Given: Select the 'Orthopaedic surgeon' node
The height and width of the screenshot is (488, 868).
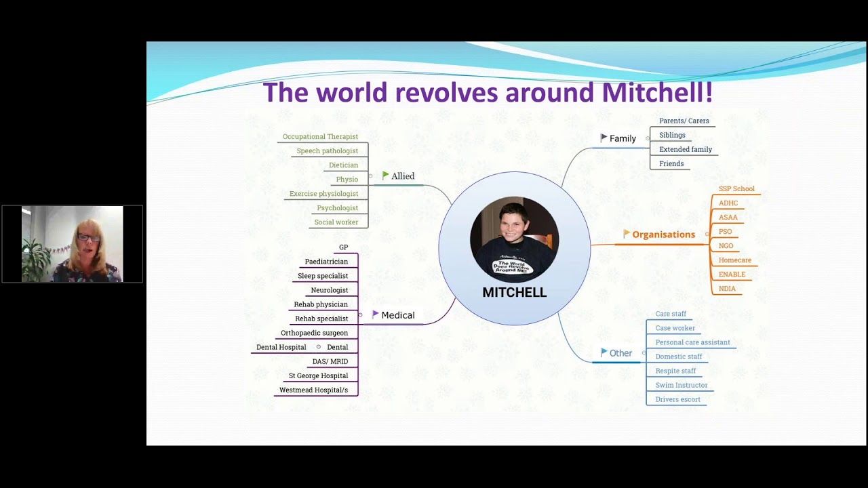Looking at the screenshot, I should tap(314, 333).
